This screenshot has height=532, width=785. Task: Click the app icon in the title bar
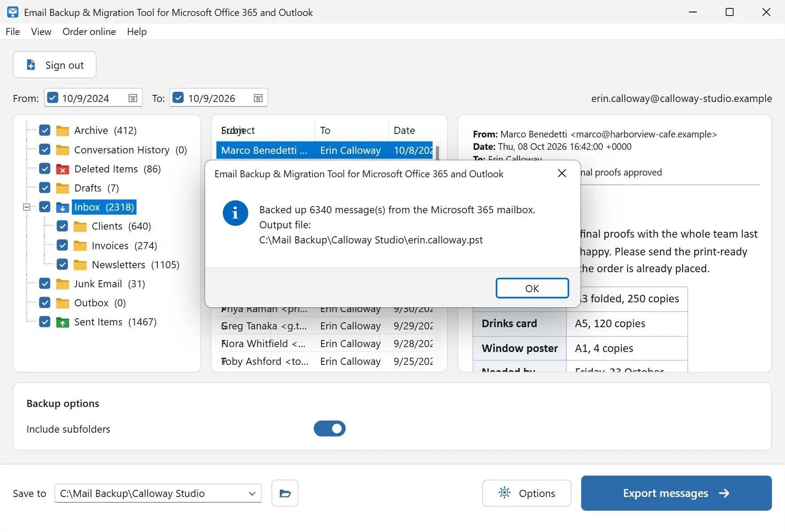[x=13, y=12]
